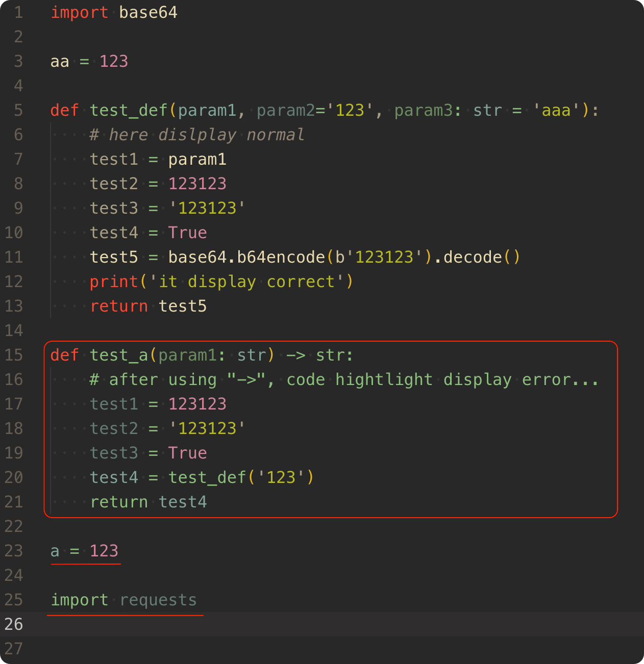644x664 pixels.
Task: Click 'requests' on line 25
Action: pos(158,600)
